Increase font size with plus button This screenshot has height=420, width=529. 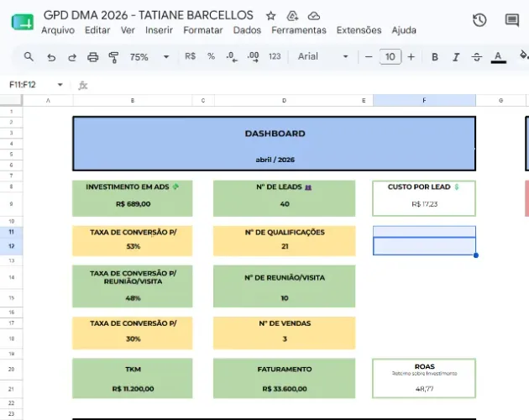tap(411, 57)
